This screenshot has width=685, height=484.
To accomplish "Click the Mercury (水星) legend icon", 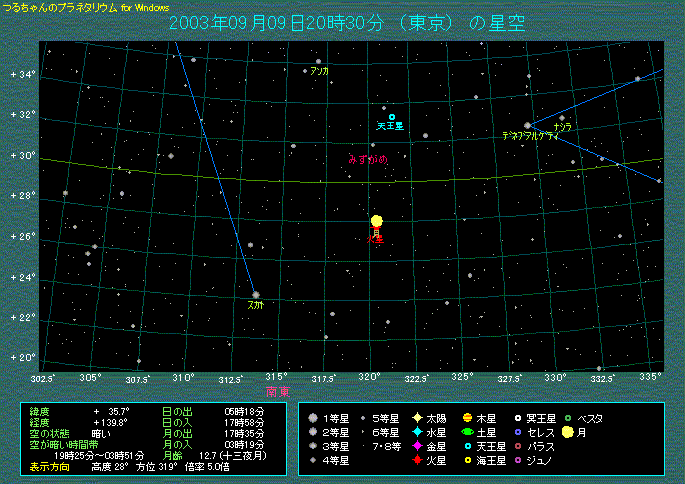I will (416, 432).
